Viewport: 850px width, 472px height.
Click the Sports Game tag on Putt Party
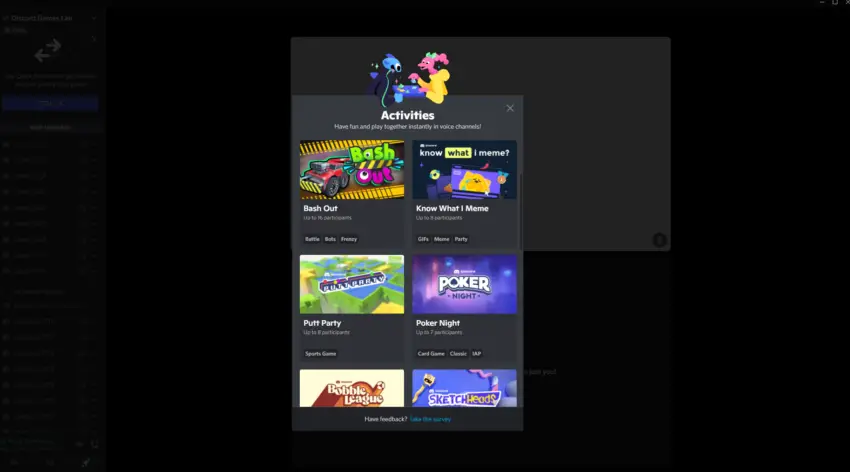pos(321,353)
